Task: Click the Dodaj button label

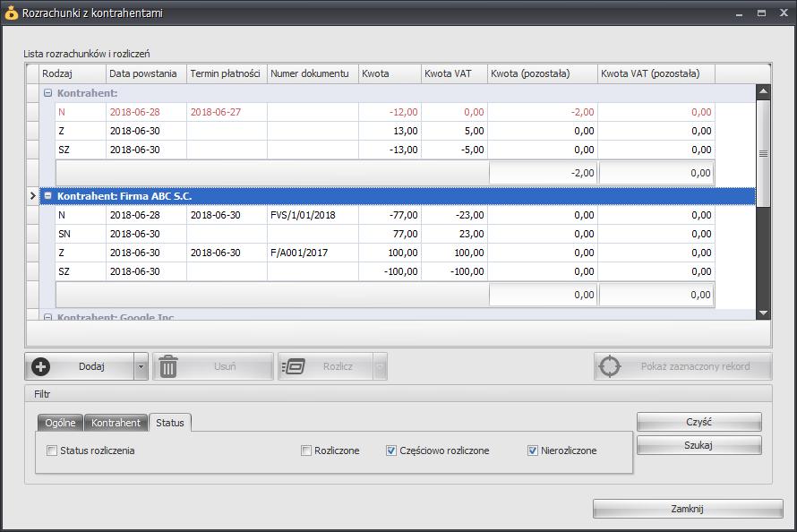Action: pos(91,366)
